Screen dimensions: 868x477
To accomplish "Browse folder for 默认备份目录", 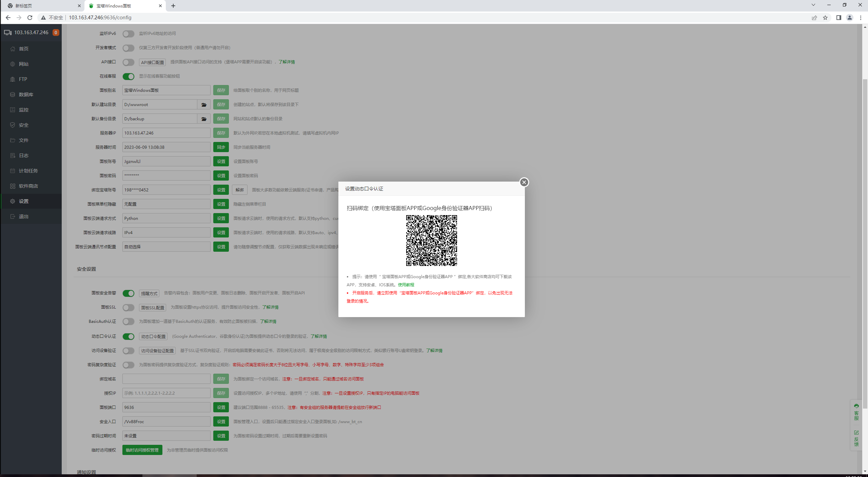I will 204,119.
